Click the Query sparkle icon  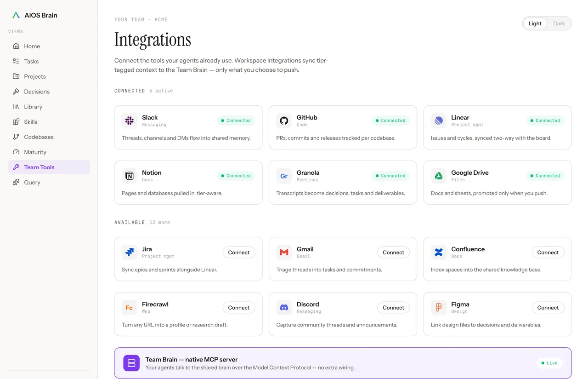click(16, 183)
